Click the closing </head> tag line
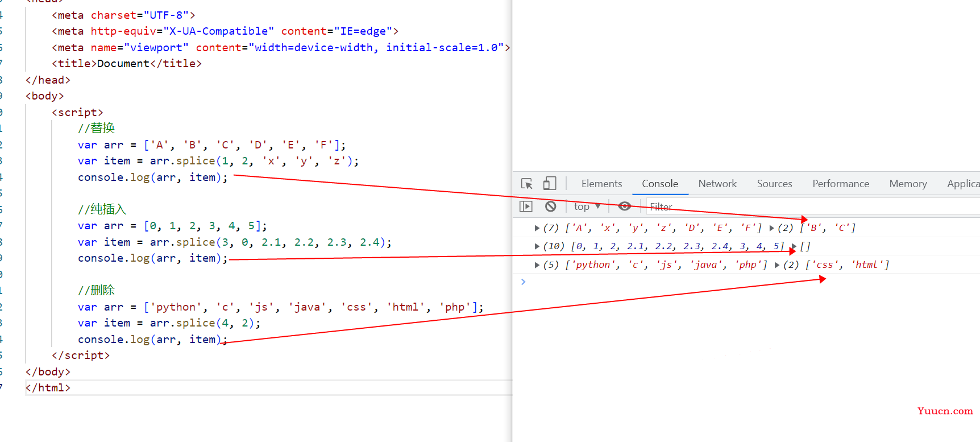The height and width of the screenshot is (442, 980). pos(48,80)
